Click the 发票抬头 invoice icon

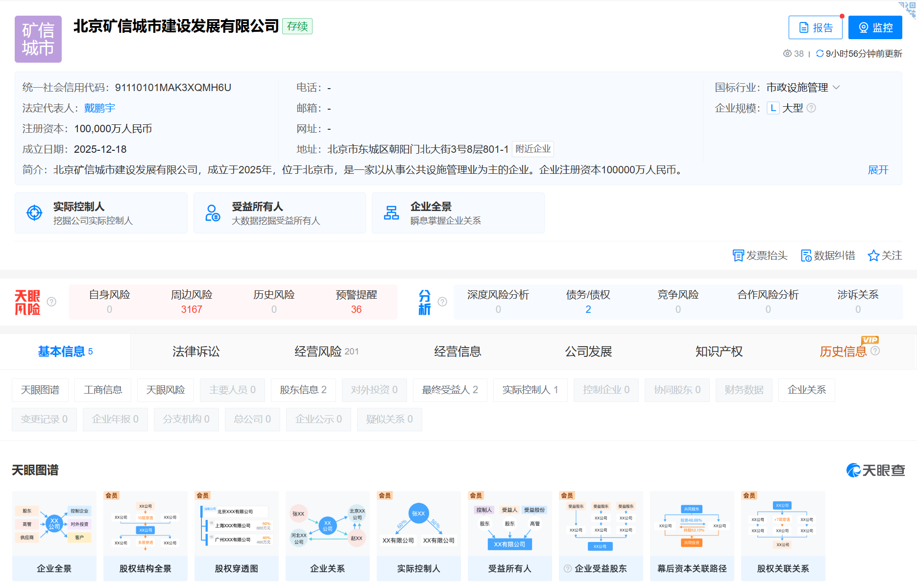tap(738, 256)
